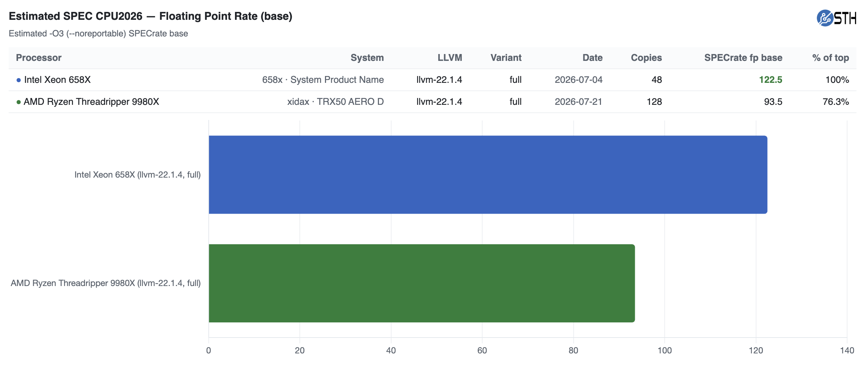
Task: Click the 76.3% of top value
Action: point(836,102)
